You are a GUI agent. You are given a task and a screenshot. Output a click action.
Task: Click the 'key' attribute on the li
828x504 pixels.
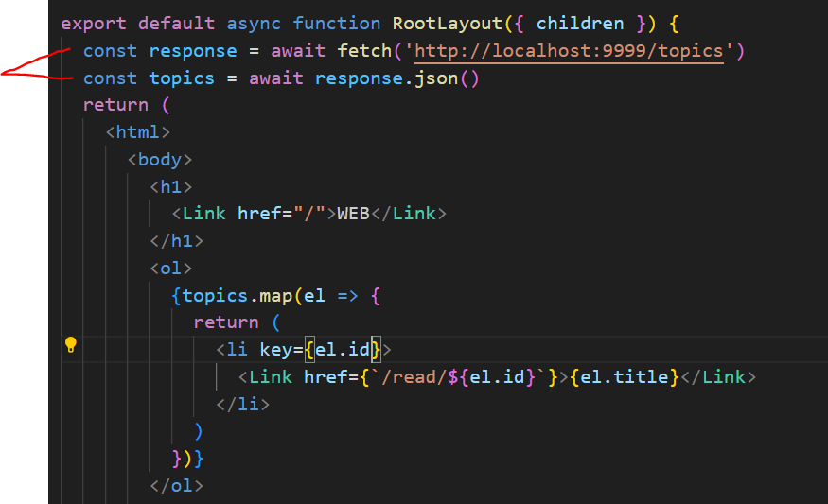(x=275, y=349)
